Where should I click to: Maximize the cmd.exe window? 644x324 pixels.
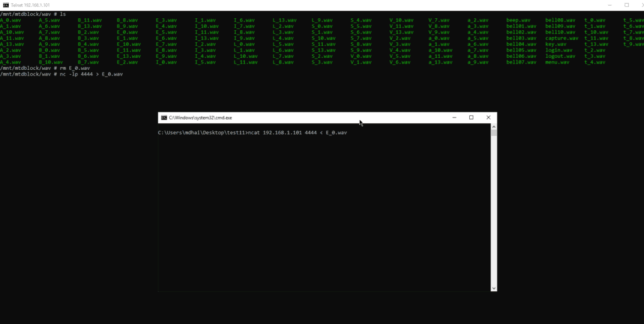point(471,118)
